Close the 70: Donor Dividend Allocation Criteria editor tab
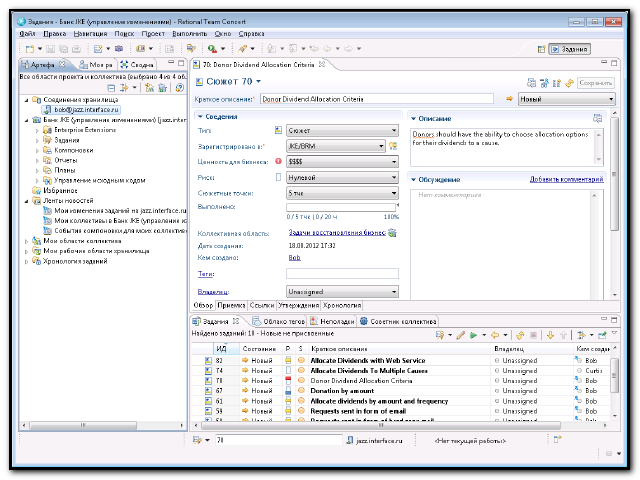The width and height of the screenshot is (640, 480). click(322, 64)
